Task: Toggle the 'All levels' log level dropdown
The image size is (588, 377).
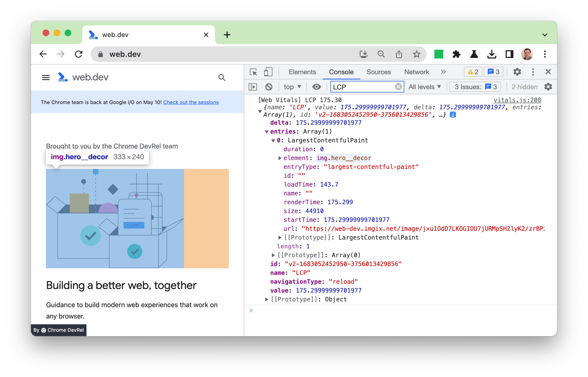Action: pyautogui.click(x=424, y=87)
